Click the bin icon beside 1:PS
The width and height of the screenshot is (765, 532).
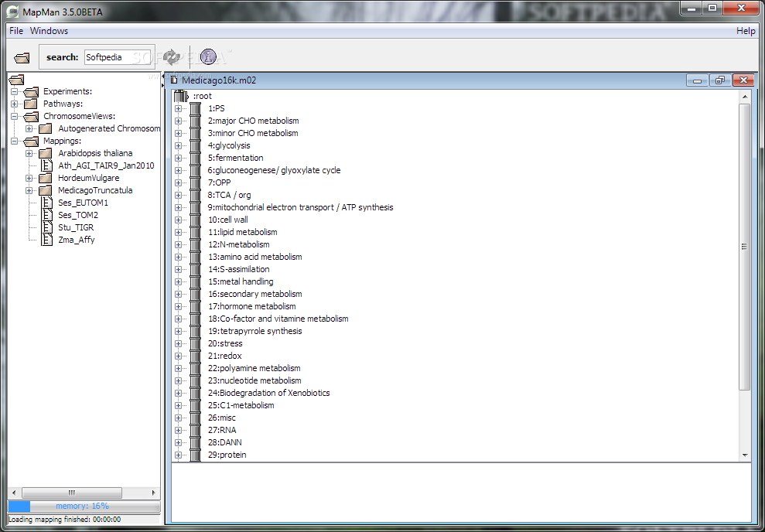click(195, 108)
